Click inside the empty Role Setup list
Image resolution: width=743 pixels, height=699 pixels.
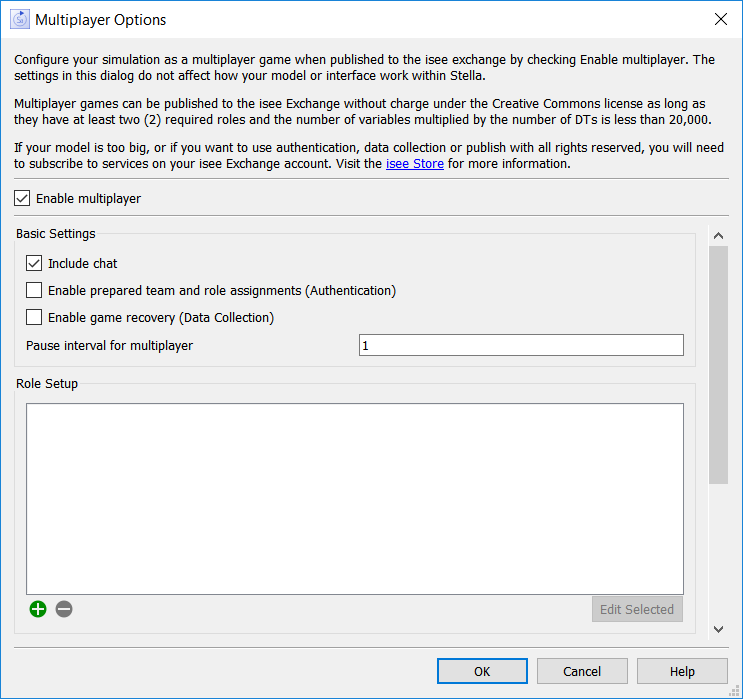pos(355,499)
